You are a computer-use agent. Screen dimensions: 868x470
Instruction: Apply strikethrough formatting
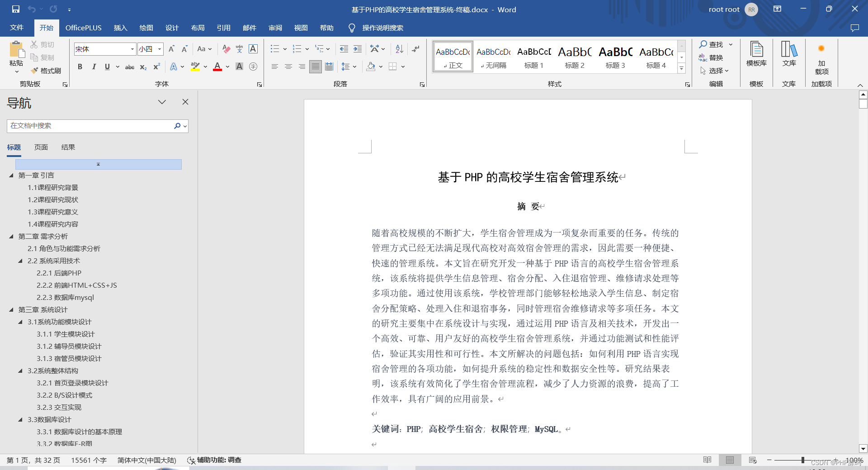pos(130,67)
